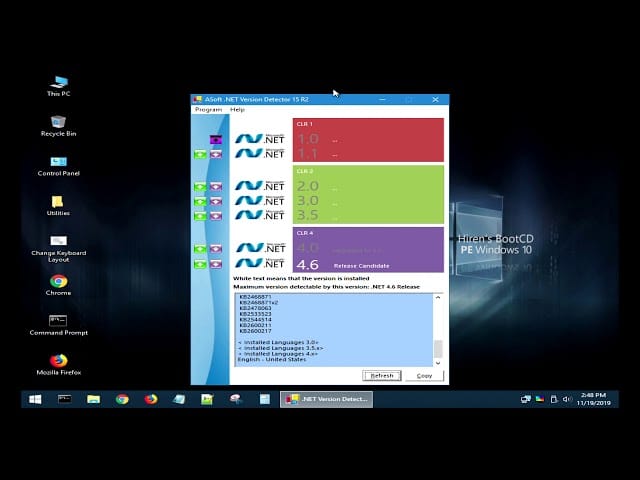Open the Utilities folder on desktop
The image size is (640, 480).
[x=58, y=206]
